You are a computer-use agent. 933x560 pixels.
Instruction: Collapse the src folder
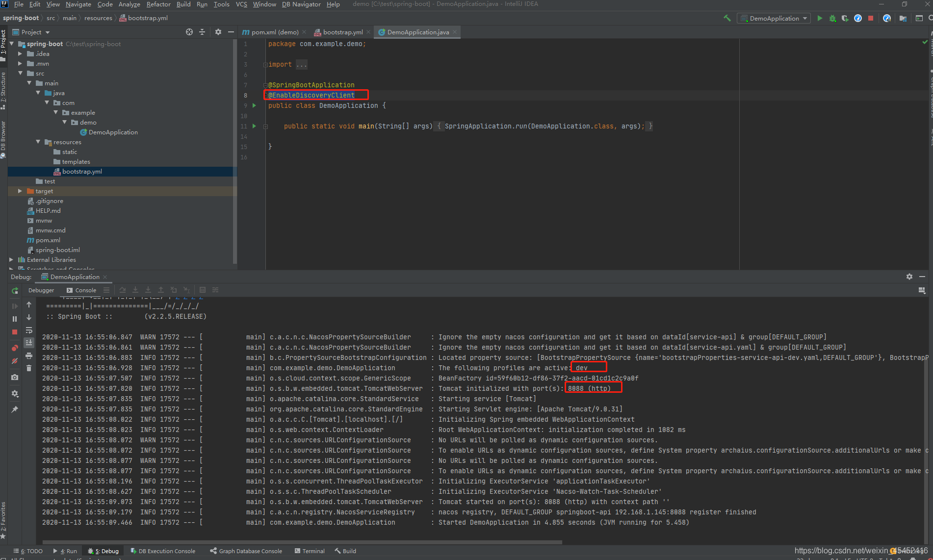tap(20, 73)
